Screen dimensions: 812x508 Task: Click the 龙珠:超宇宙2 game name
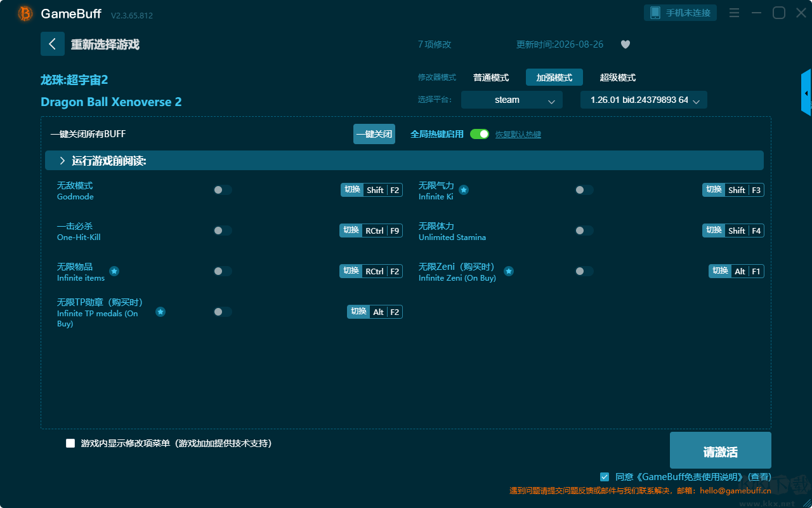74,80
